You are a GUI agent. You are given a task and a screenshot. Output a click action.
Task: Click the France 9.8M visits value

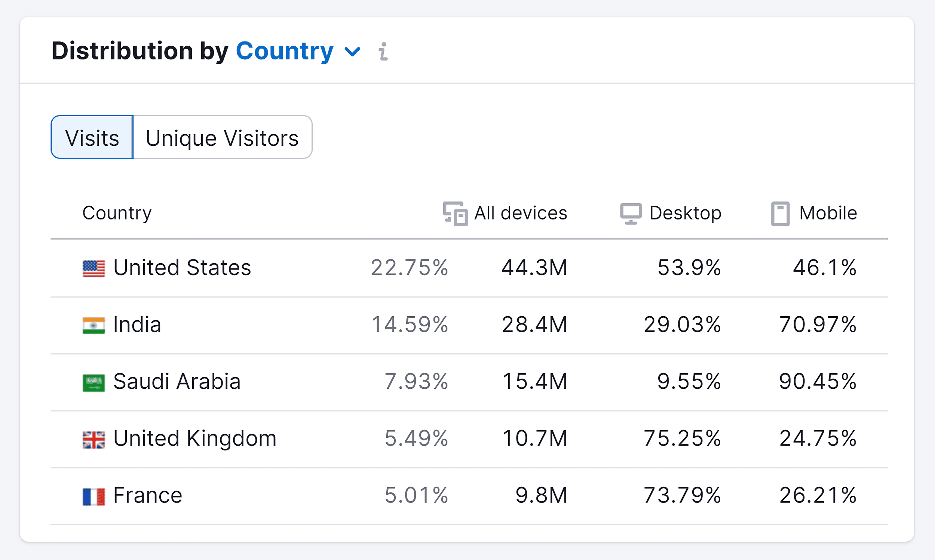coord(541,495)
